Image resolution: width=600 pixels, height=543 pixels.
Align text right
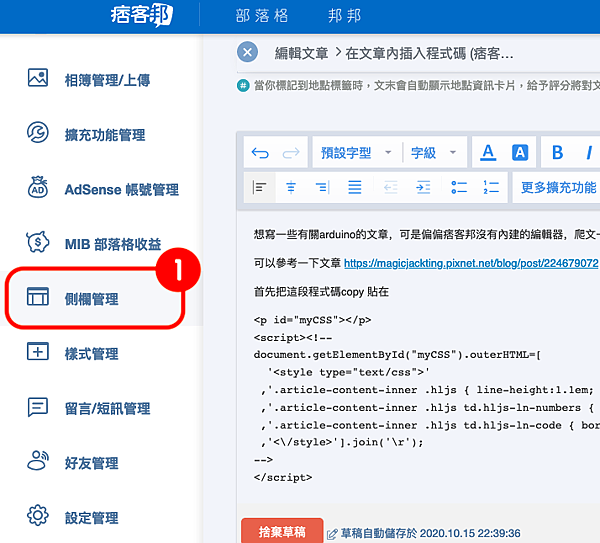point(323,188)
